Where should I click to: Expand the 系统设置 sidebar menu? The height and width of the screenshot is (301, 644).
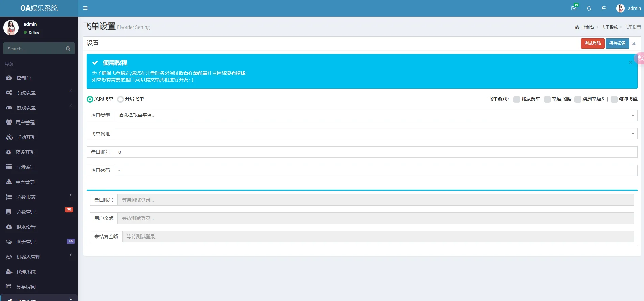[26, 93]
